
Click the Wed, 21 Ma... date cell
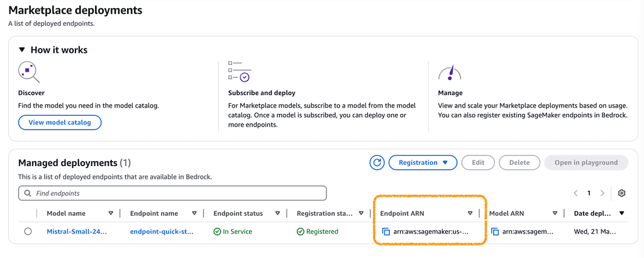595,232
